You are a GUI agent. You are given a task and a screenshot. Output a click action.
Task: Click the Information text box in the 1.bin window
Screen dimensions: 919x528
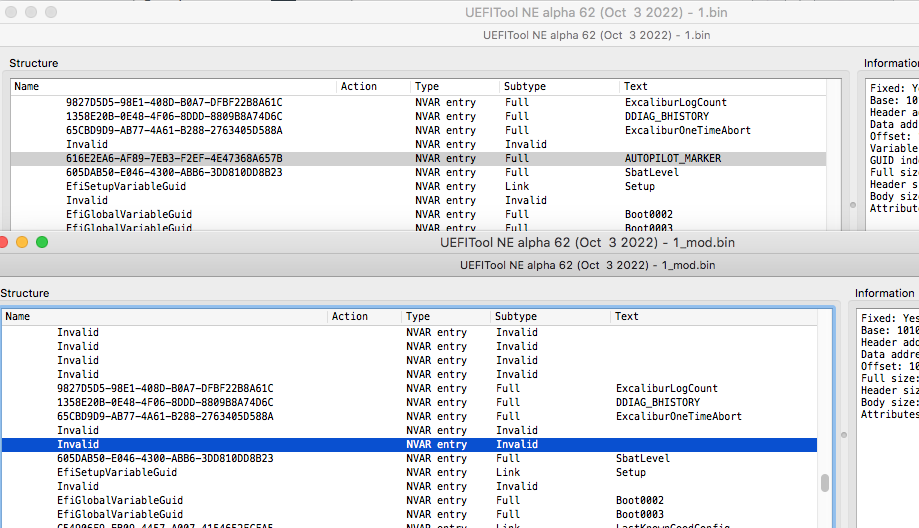pos(892,154)
